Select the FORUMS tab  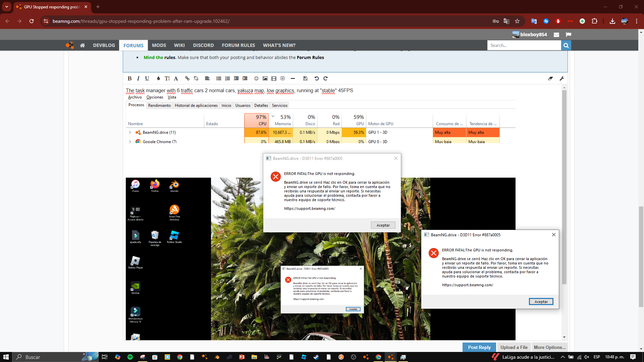tap(133, 45)
